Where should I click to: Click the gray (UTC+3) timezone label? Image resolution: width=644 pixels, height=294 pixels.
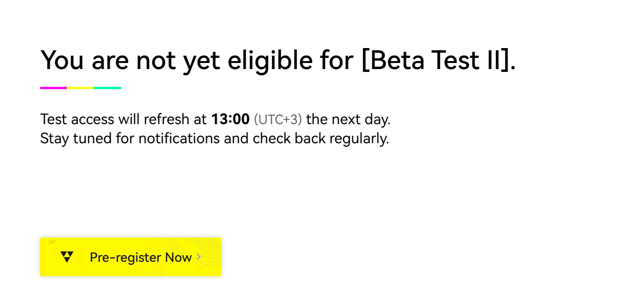pyautogui.click(x=278, y=119)
